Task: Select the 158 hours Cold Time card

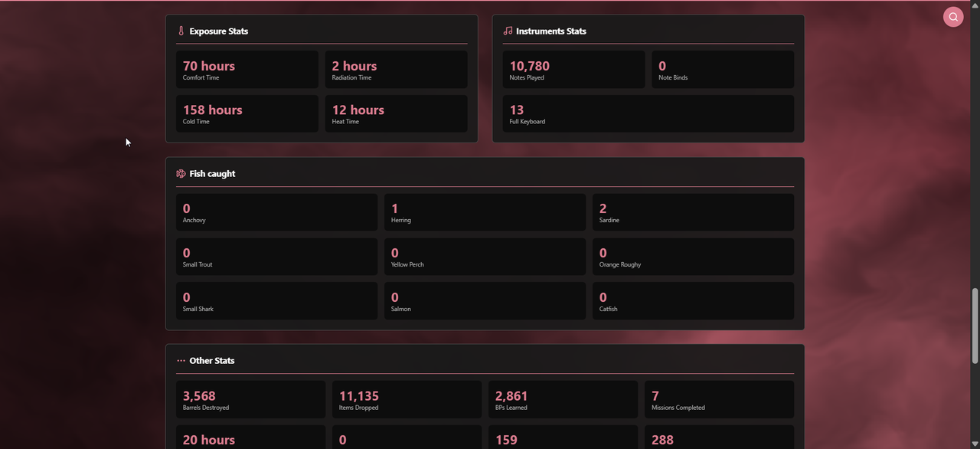Action: [x=247, y=113]
